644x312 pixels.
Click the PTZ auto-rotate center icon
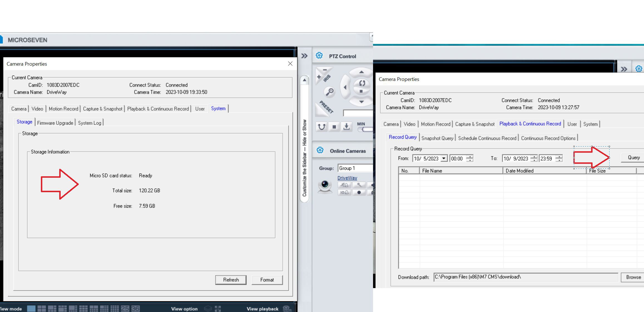click(x=362, y=83)
